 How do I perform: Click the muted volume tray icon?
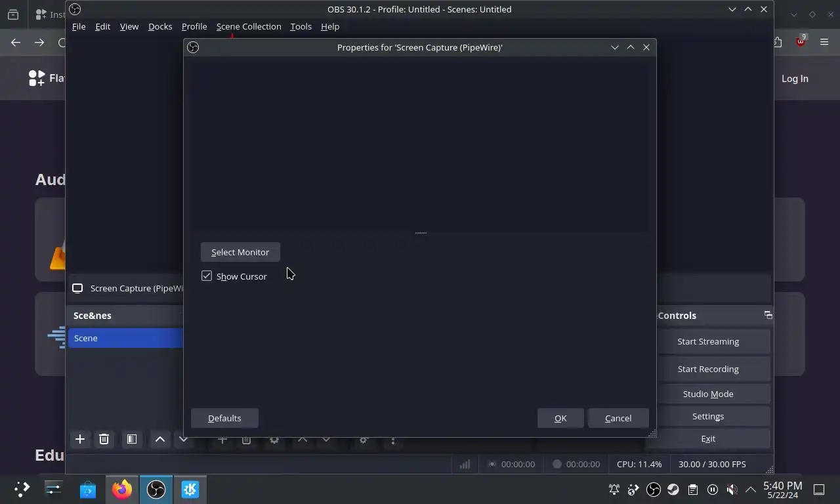point(732,490)
